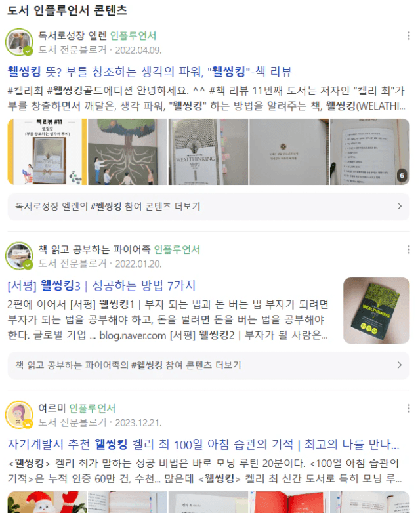
Task: Open green WEALTHINKING book cover thumbnail
Action: coord(377,310)
